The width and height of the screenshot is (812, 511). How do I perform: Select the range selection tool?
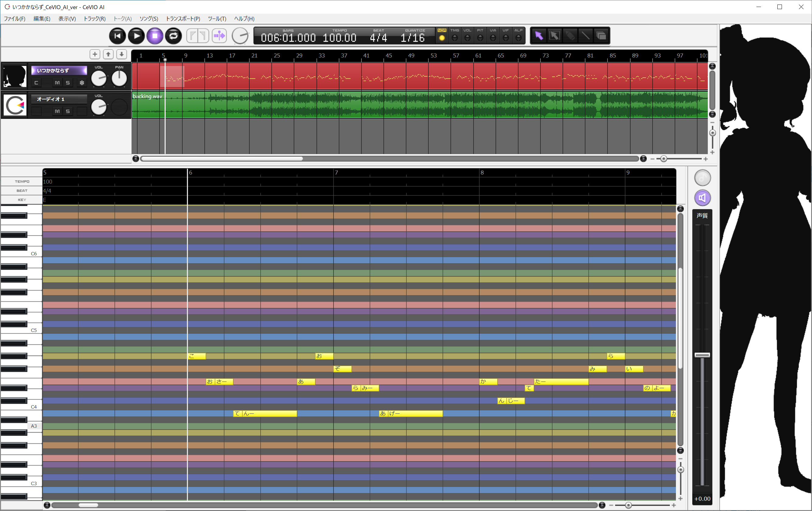coord(555,36)
